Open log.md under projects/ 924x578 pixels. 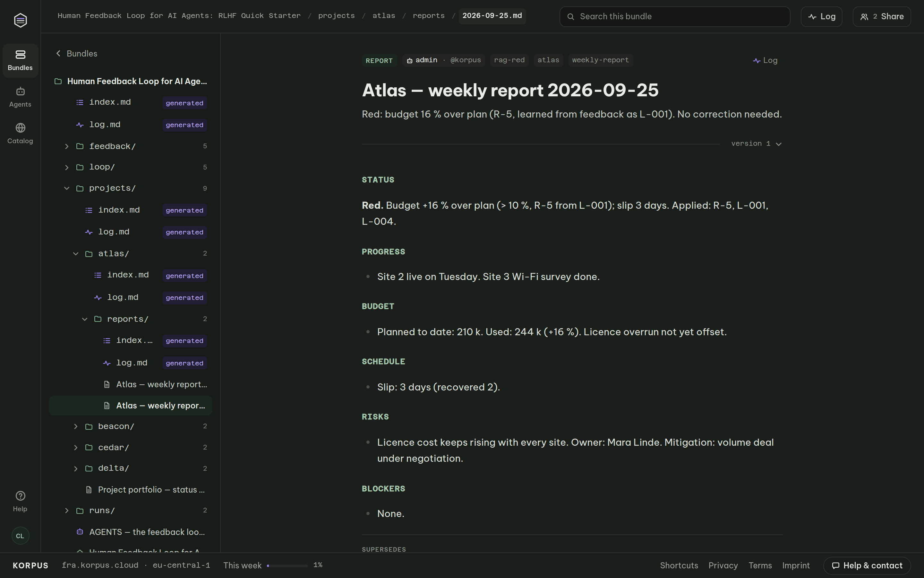(x=131, y=232)
